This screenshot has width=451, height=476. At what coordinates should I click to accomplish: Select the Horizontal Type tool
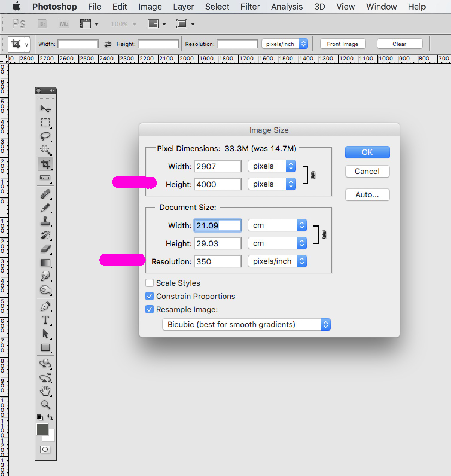click(45, 320)
